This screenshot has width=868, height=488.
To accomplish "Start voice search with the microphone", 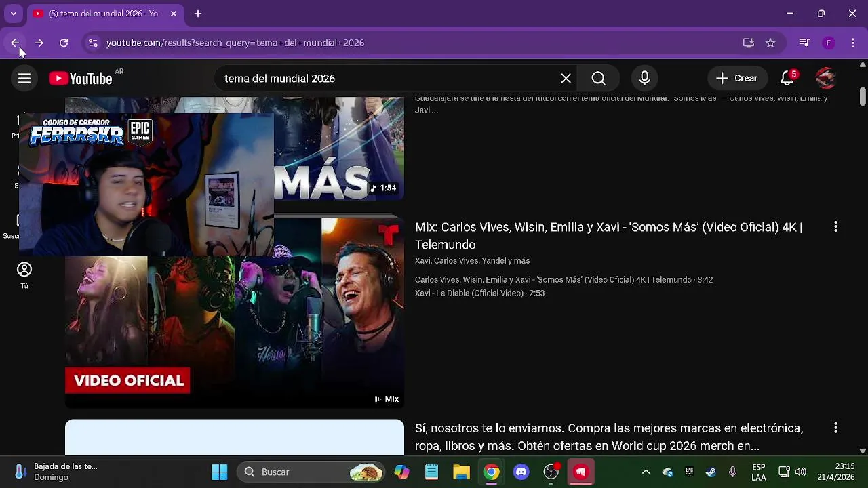I will pos(644,79).
